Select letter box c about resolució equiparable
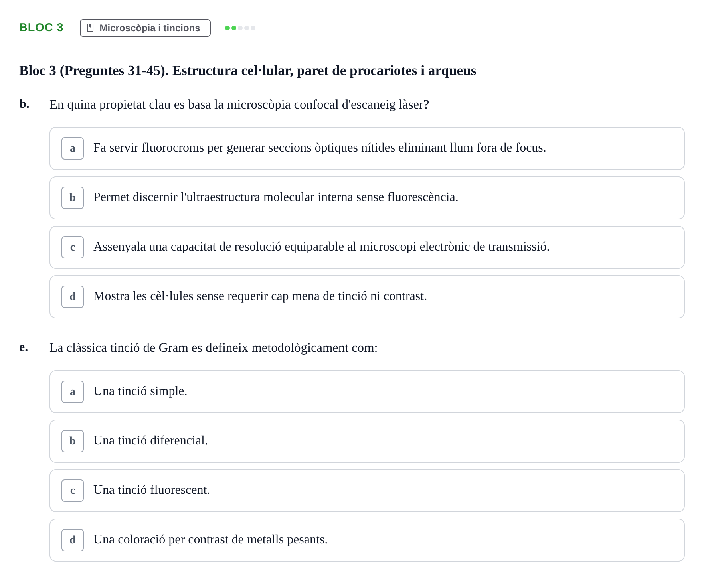The height and width of the screenshot is (588, 704). point(73,247)
